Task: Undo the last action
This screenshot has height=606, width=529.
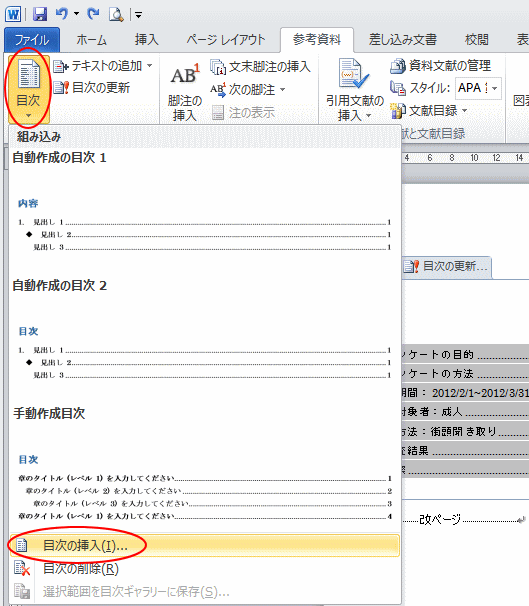Action: tap(61, 14)
